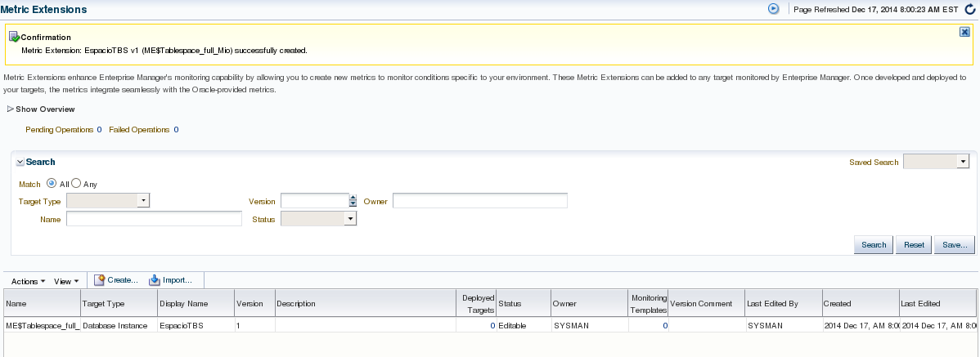
Task: Select the Any match radio button
Action: point(77,184)
